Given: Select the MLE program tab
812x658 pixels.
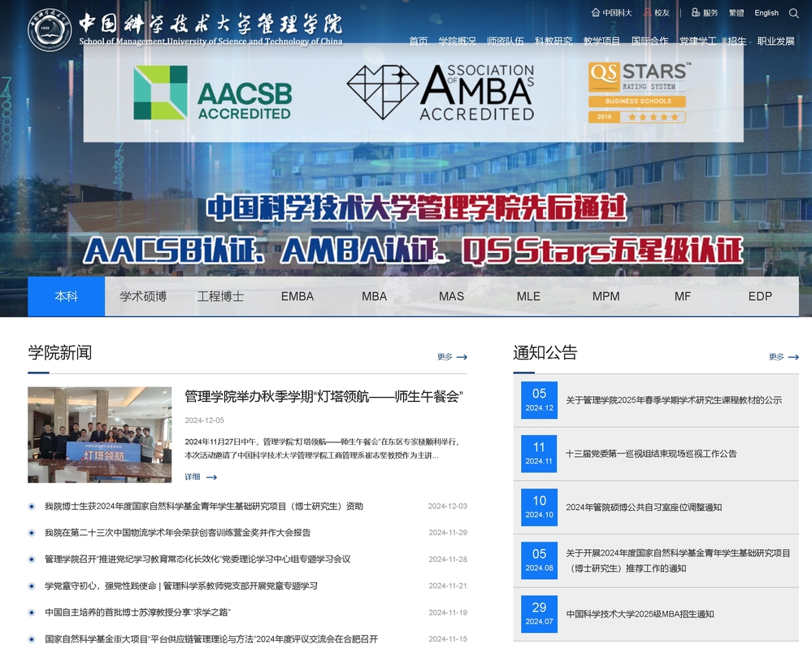Looking at the screenshot, I should pos(528,296).
